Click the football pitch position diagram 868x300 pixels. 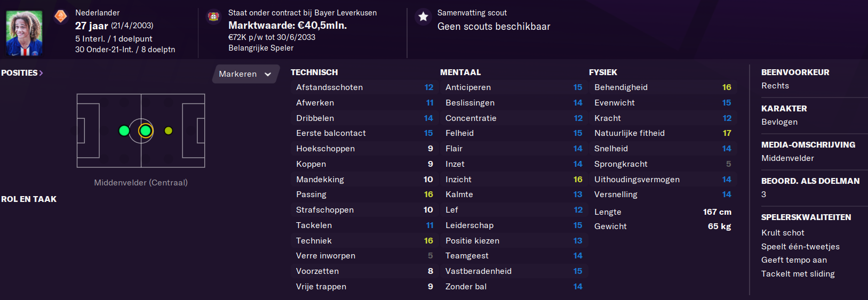point(141,131)
